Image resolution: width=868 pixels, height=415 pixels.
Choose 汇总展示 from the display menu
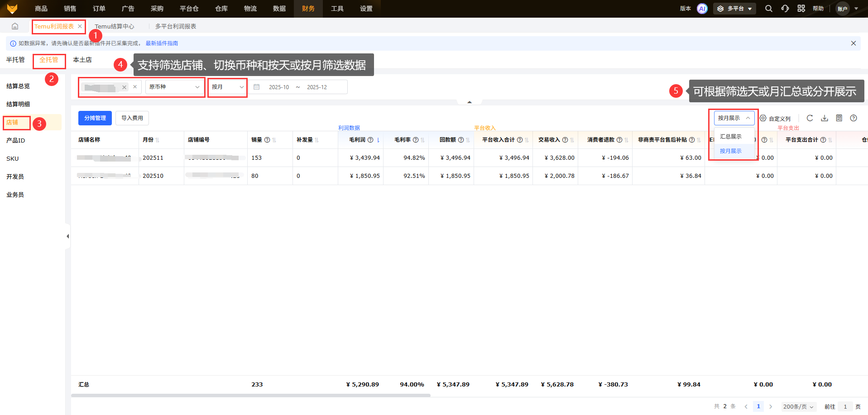[x=730, y=137]
